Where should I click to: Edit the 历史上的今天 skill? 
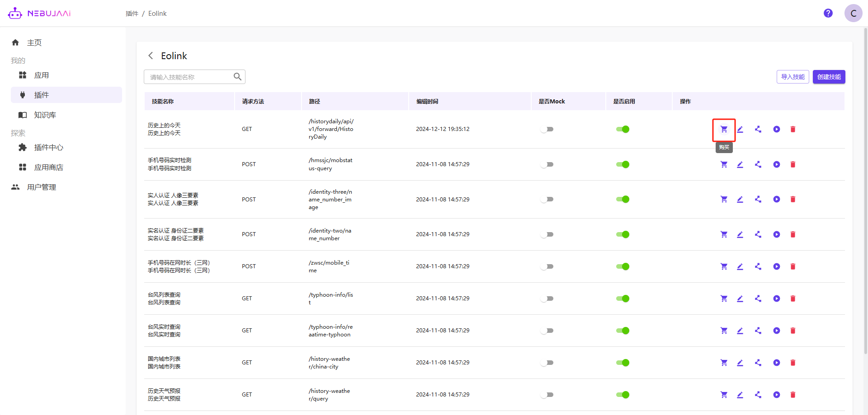pos(740,129)
